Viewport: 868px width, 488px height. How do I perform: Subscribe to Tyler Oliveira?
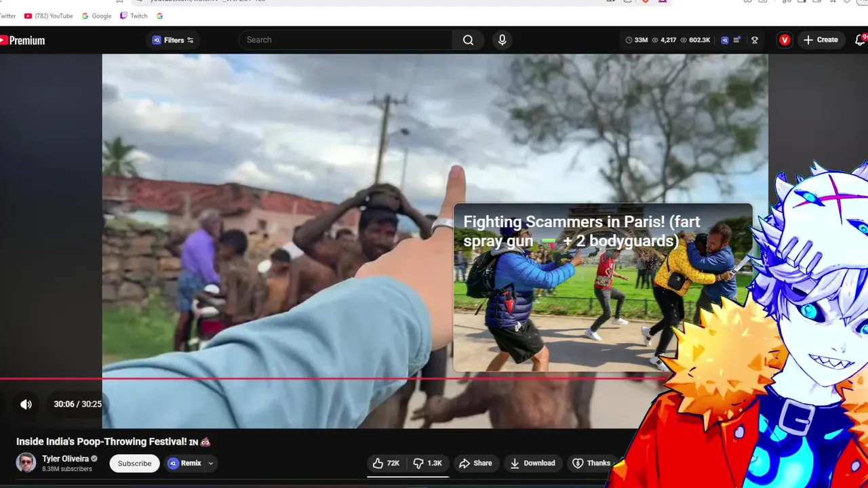pyautogui.click(x=134, y=464)
